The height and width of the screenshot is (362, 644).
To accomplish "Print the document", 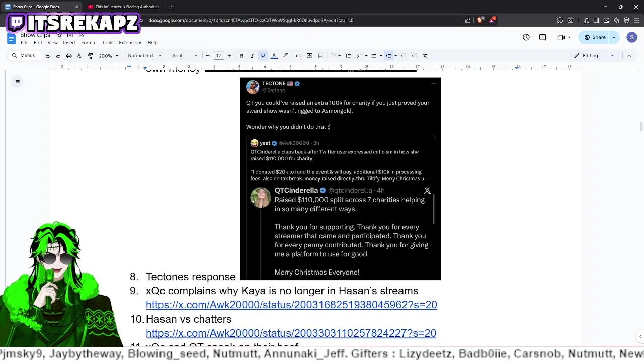I will [x=69, y=56].
